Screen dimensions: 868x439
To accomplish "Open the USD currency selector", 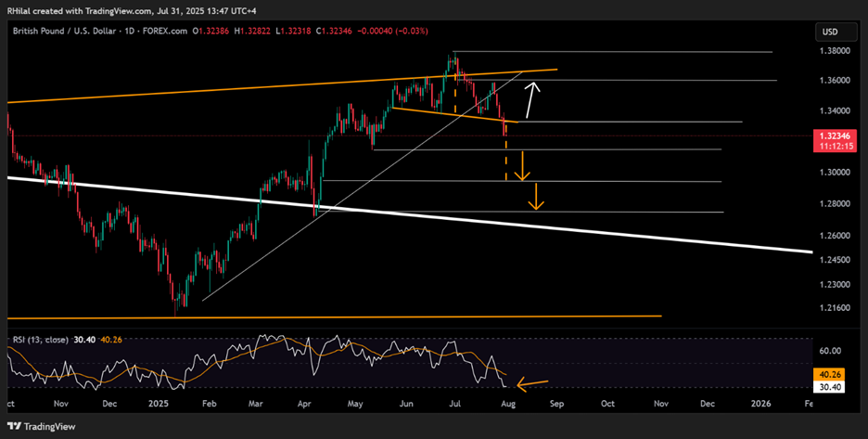I will (827, 32).
